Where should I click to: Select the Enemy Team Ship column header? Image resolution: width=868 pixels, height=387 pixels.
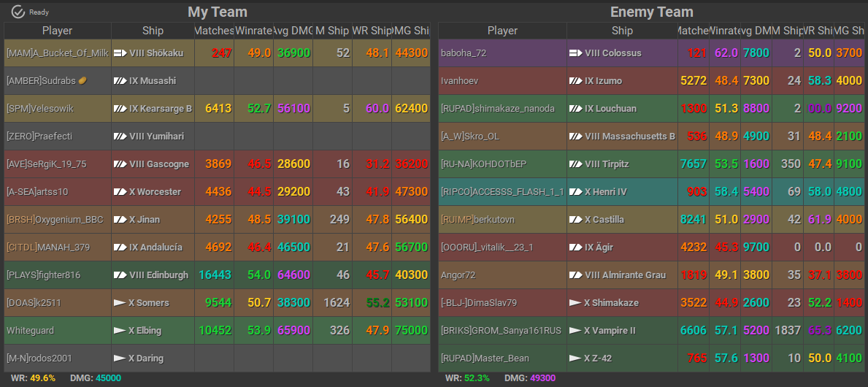point(622,31)
